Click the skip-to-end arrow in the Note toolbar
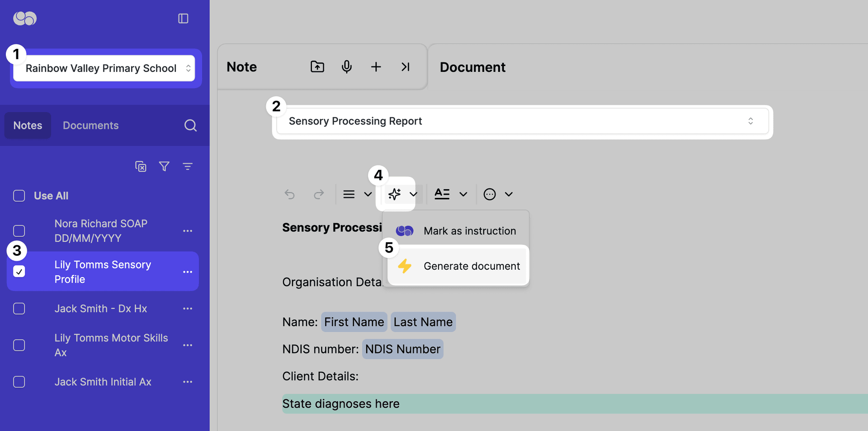 click(406, 67)
